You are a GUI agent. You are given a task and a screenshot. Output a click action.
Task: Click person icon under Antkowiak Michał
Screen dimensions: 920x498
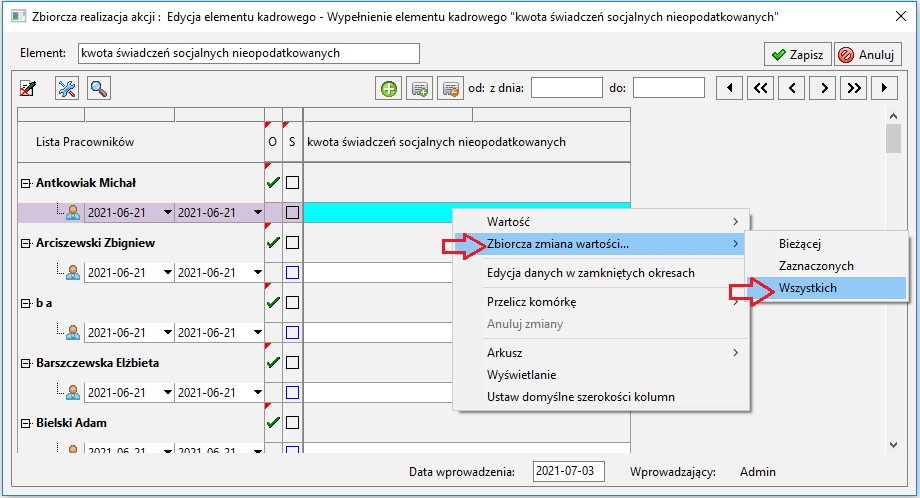[x=73, y=212]
